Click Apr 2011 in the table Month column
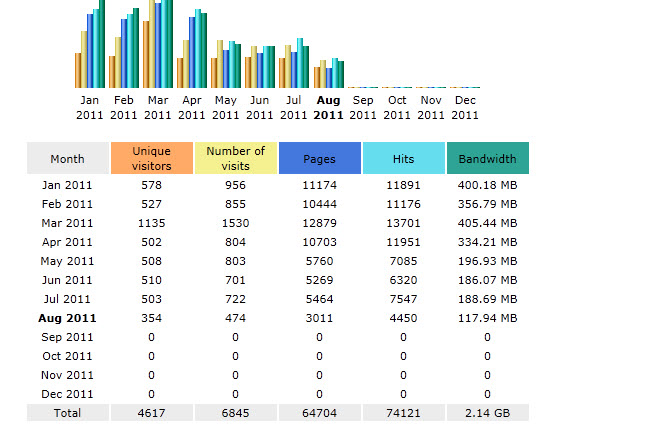 pos(67,242)
